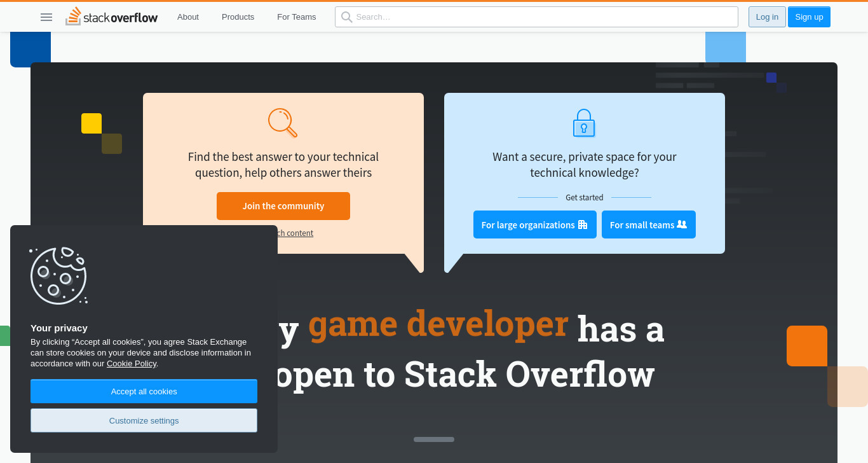Open the Cookie Policy link
The width and height of the screenshot is (868, 463).
click(x=132, y=364)
